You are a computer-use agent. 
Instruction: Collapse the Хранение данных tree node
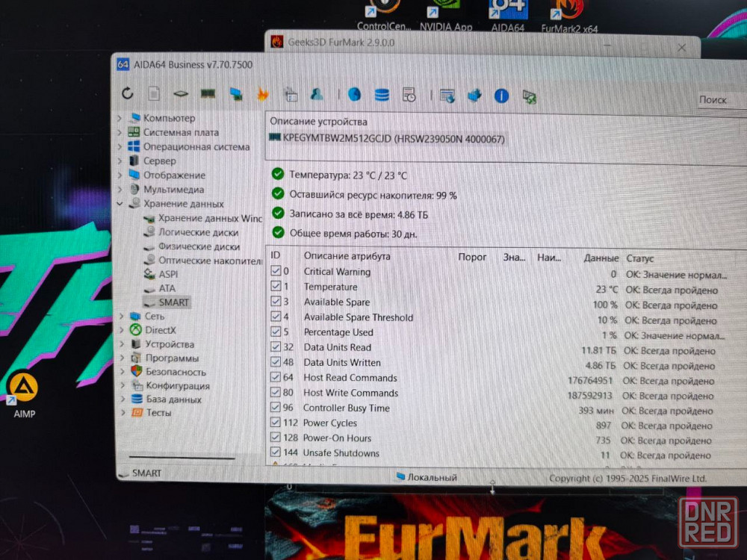point(120,204)
